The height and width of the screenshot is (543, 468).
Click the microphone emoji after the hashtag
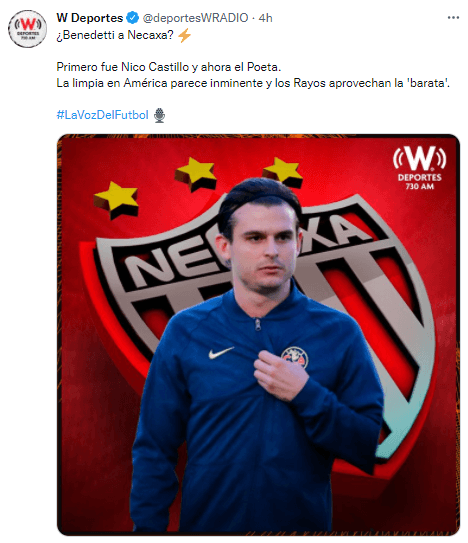[x=159, y=115]
